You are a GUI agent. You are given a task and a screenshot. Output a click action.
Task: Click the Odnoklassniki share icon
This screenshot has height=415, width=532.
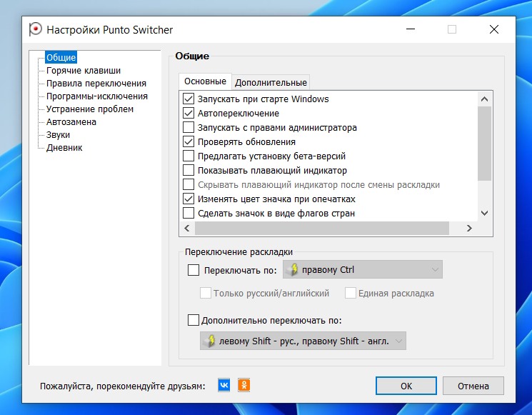tap(244, 385)
